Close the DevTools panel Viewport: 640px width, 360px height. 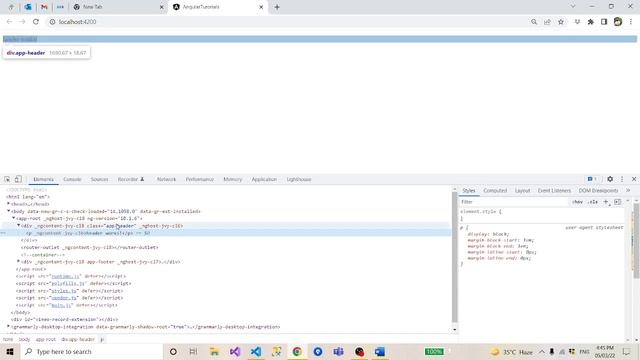pyautogui.click(x=634, y=179)
